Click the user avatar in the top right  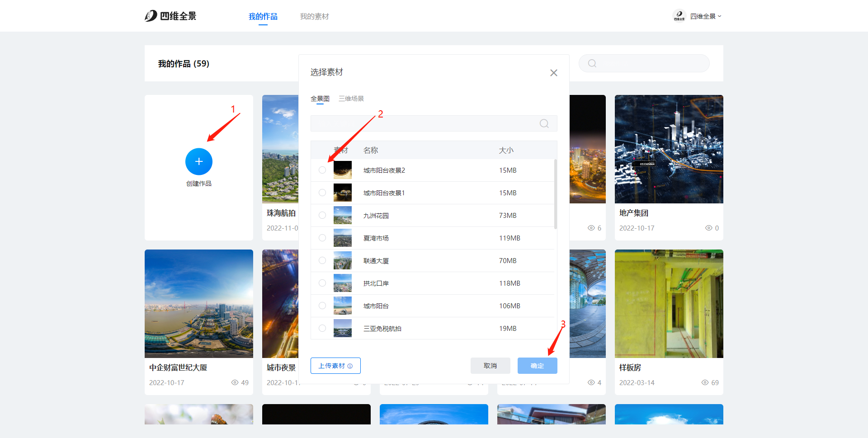679,16
